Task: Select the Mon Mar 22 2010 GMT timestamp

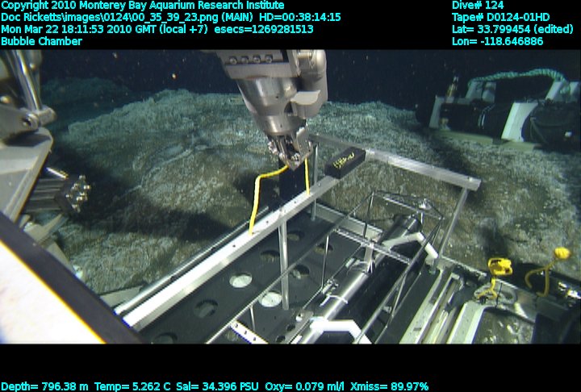Action: tap(104, 29)
